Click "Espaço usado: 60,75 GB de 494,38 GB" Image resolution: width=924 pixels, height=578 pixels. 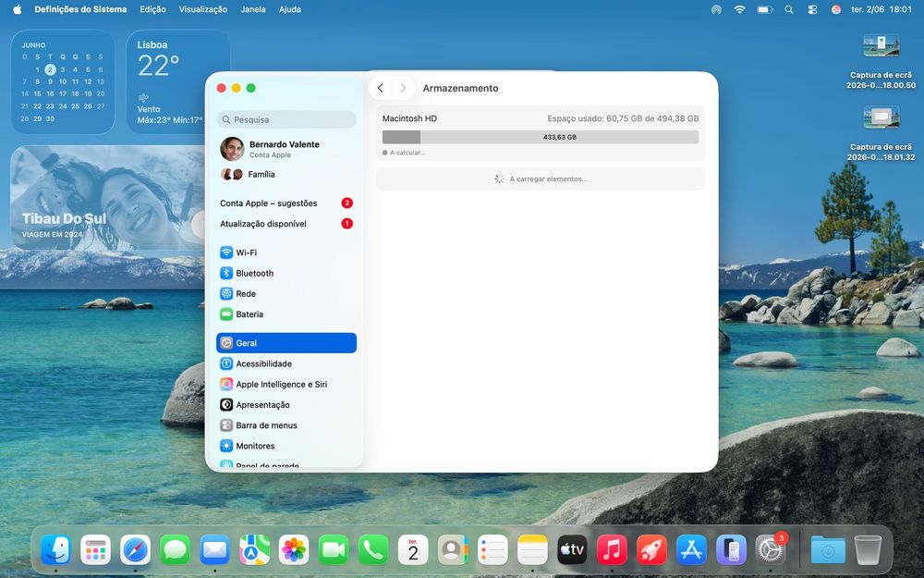click(x=623, y=118)
